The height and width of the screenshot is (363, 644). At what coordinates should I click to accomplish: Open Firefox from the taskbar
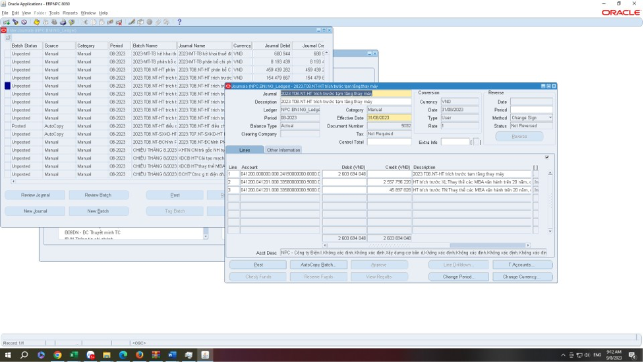(x=139, y=355)
